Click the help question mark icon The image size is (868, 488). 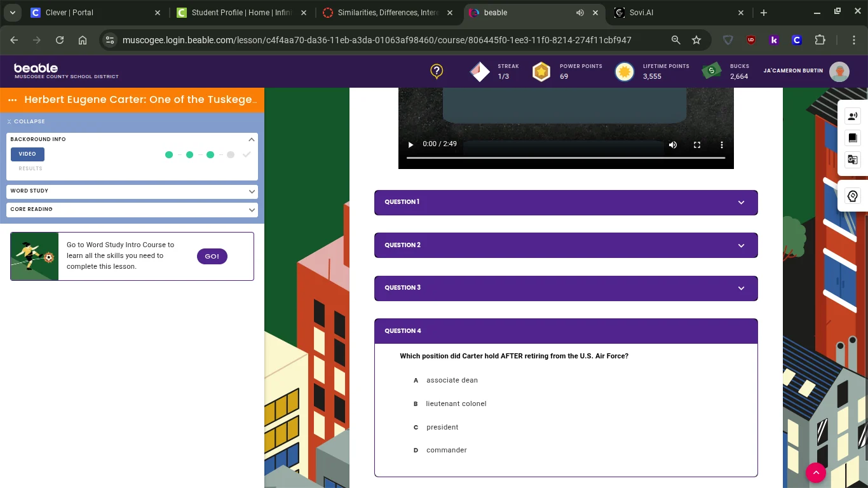point(437,71)
